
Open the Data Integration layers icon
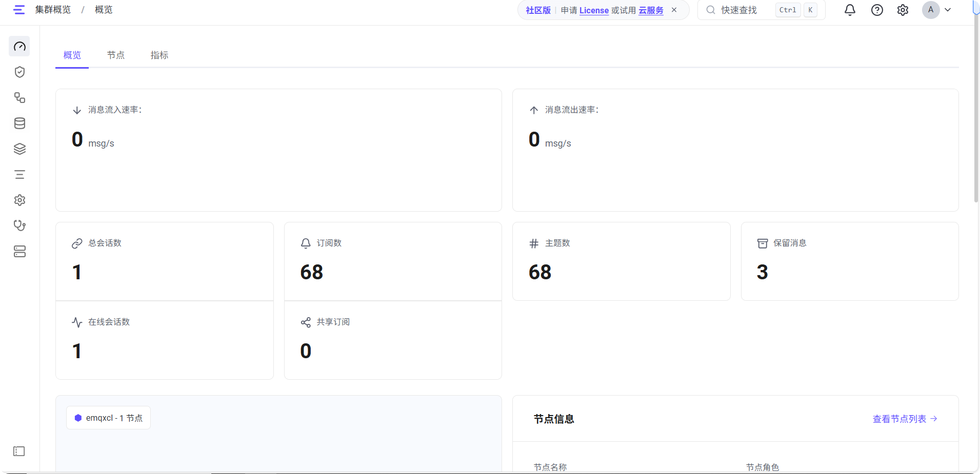point(19,149)
